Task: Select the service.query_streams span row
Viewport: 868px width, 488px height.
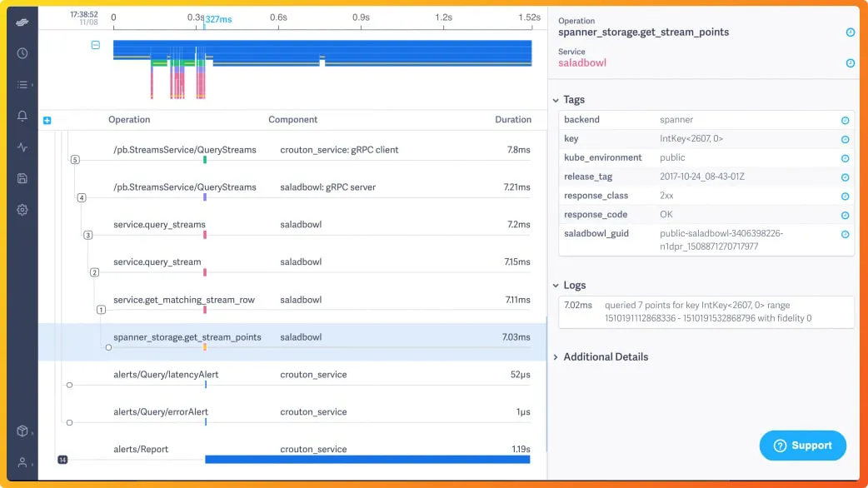Action: click(x=293, y=225)
